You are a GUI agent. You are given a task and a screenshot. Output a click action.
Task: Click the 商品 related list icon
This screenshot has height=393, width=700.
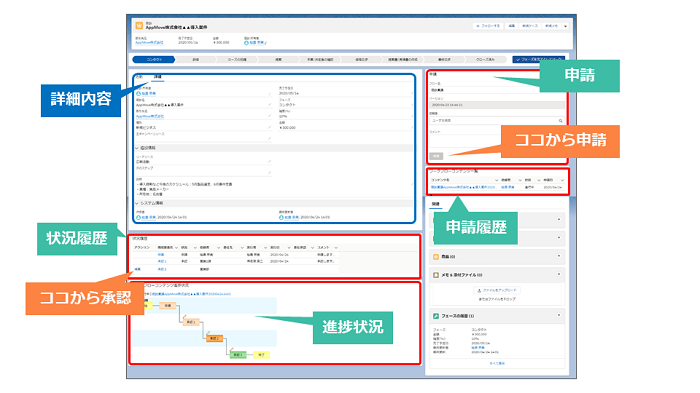tap(436, 257)
